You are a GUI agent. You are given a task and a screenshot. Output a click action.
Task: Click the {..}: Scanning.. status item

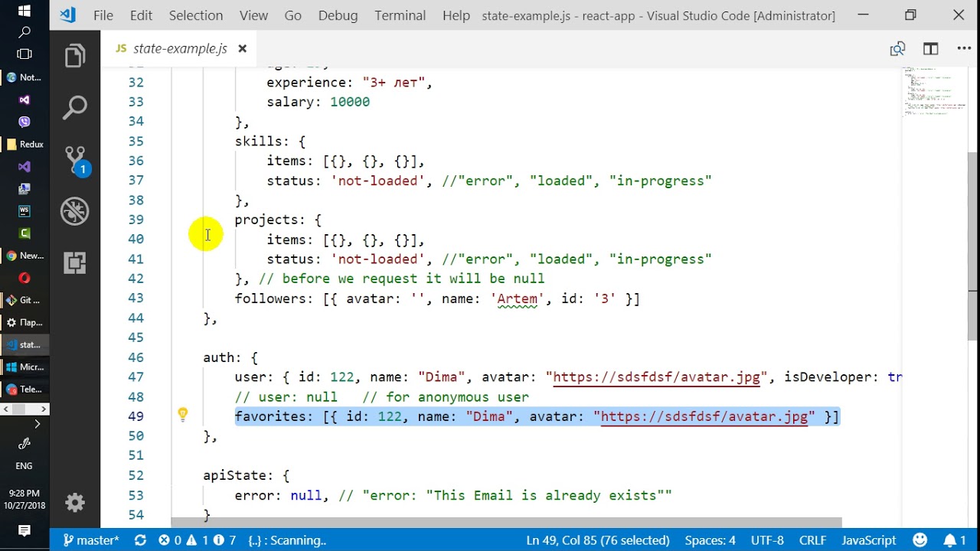pos(287,540)
